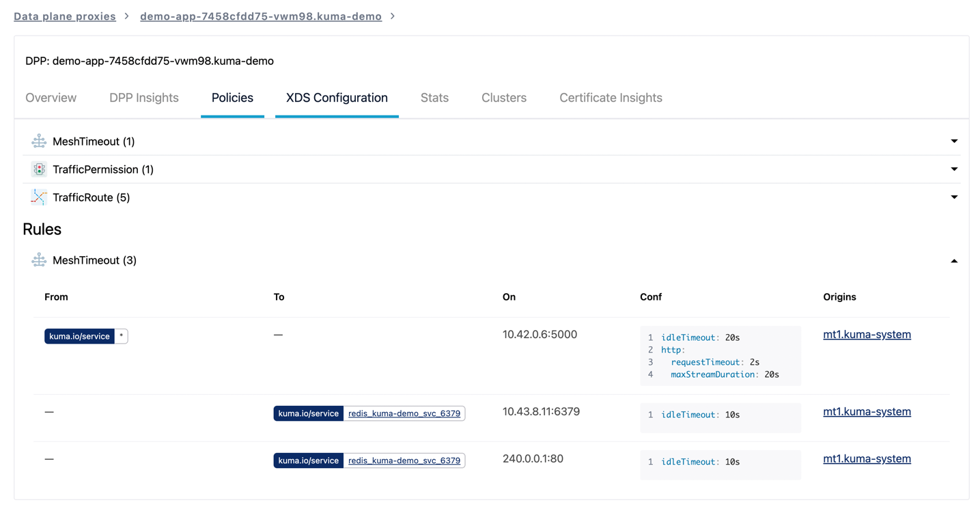Select the Policies tab
The width and height of the screenshot is (980, 509).
pos(232,98)
